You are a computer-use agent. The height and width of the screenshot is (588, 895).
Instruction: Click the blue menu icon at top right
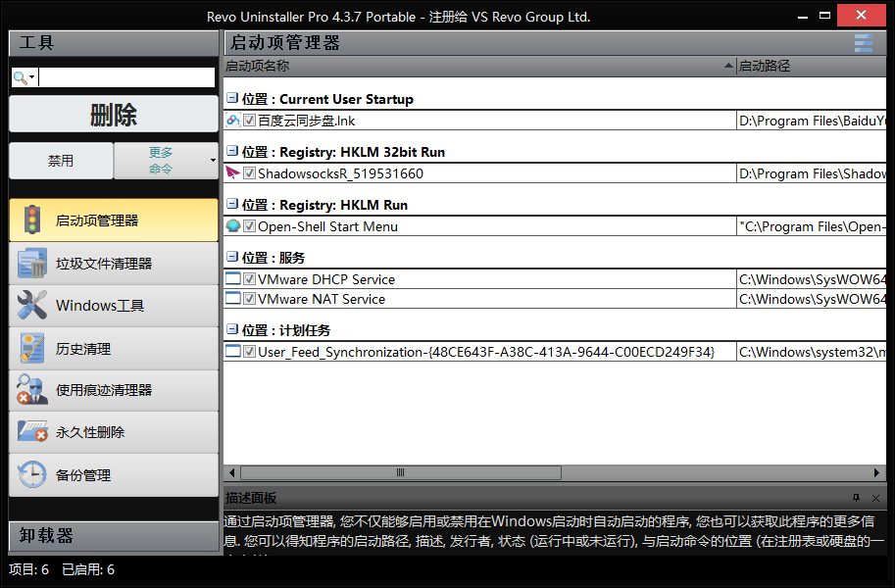(x=864, y=43)
